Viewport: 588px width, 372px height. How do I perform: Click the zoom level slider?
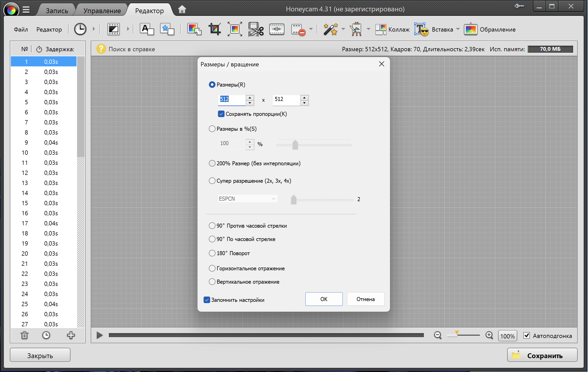pos(463,335)
